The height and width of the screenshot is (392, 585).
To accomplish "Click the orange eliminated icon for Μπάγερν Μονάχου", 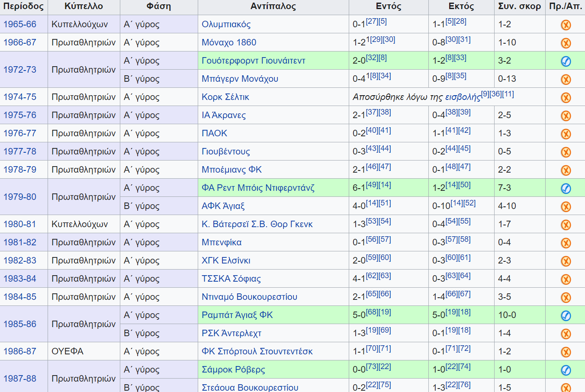I will tap(566, 79).
